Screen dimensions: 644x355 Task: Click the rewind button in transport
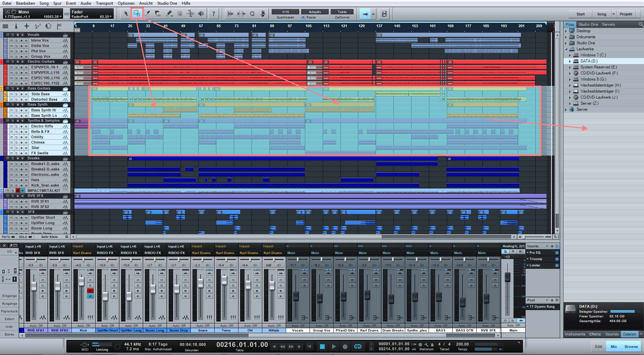282,347
